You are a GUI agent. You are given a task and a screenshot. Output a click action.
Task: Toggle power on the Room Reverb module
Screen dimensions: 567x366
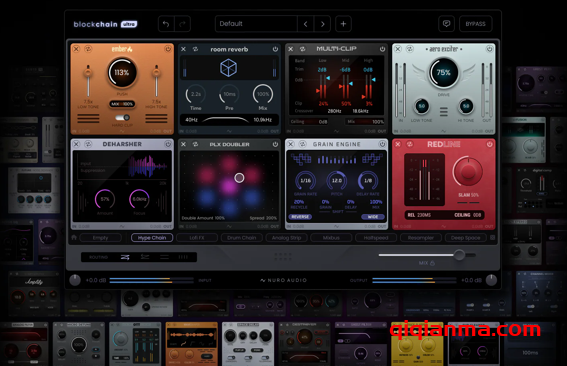[276, 49]
